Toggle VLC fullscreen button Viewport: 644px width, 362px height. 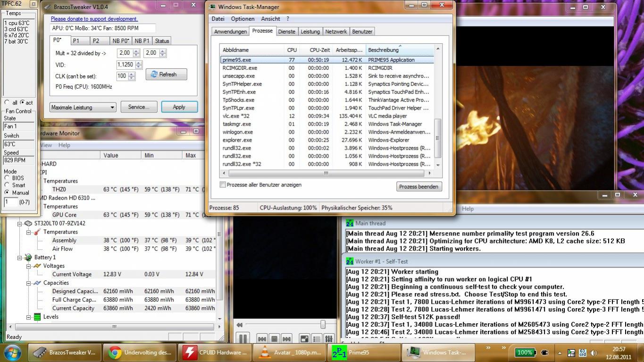point(305,339)
